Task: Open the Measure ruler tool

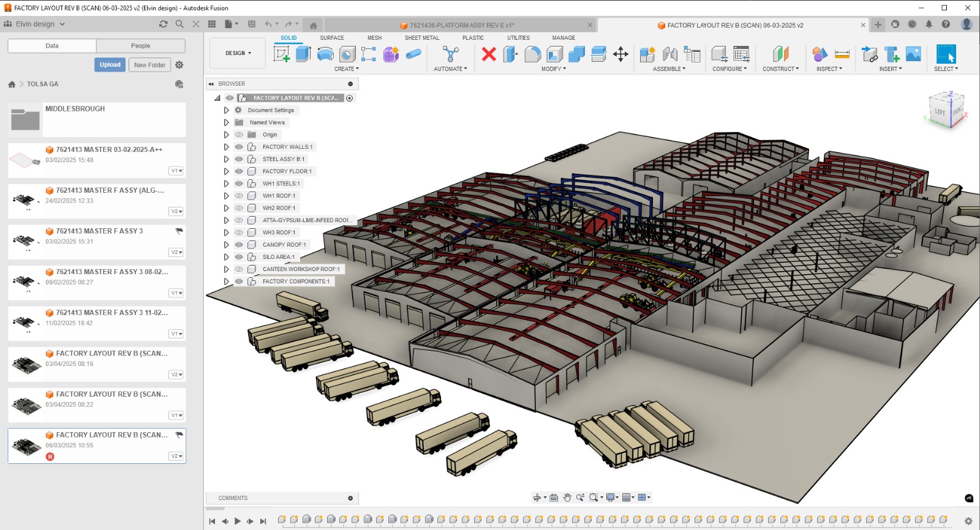Action: 842,54
